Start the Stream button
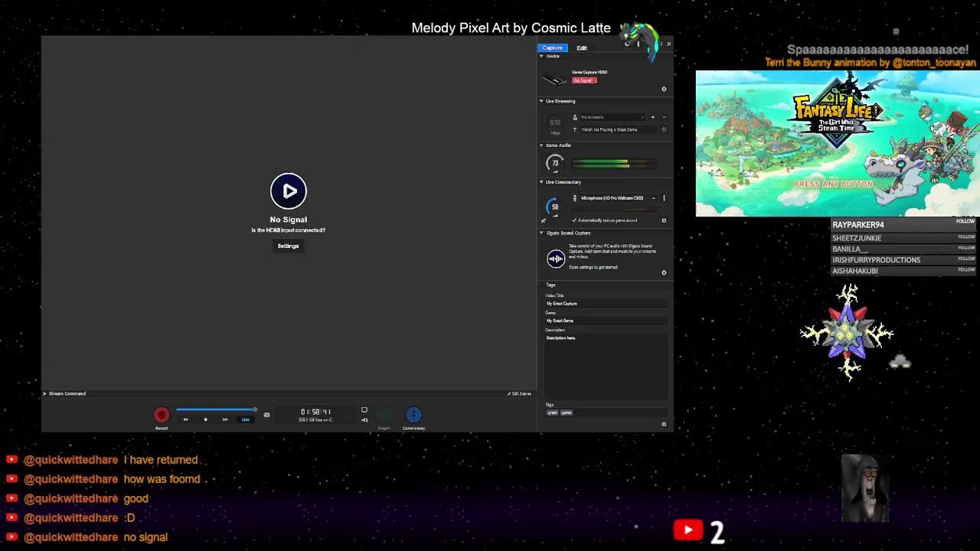The image size is (980, 551). 384,415
